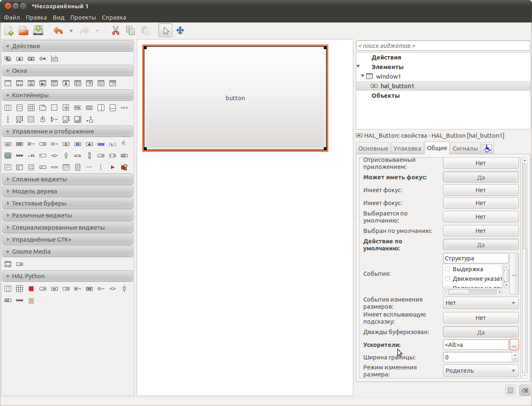
Task: Pick the HAL Python OK button widget
Action: click(54, 289)
